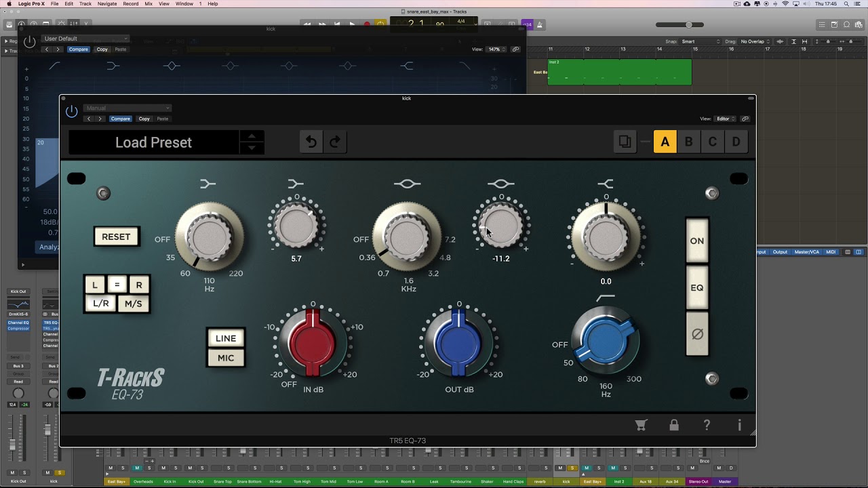Click blue high-pass filter Hz knob
Screen dimensions: 868x488
[x=606, y=342]
